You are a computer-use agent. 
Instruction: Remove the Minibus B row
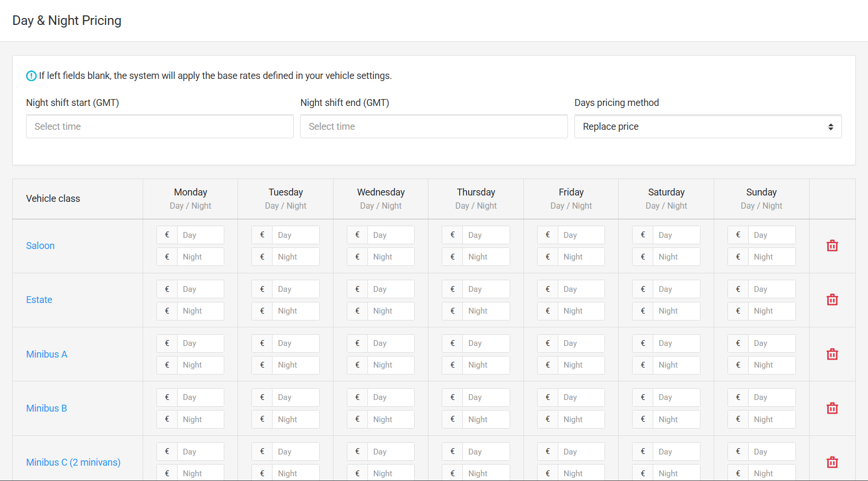coord(832,408)
